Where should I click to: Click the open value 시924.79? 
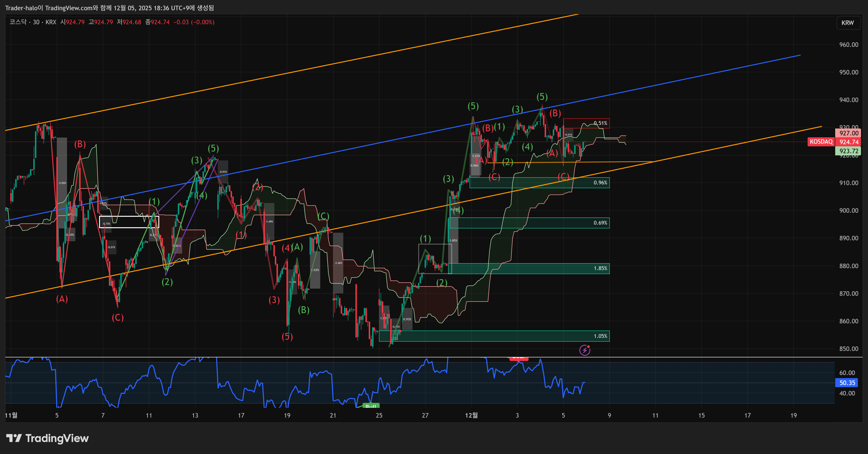coord(72,22)
